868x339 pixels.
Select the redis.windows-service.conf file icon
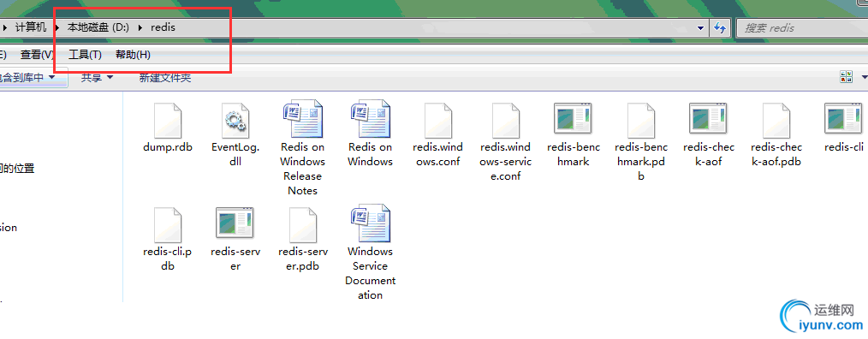pyautogui.click(x=505, y=120)
